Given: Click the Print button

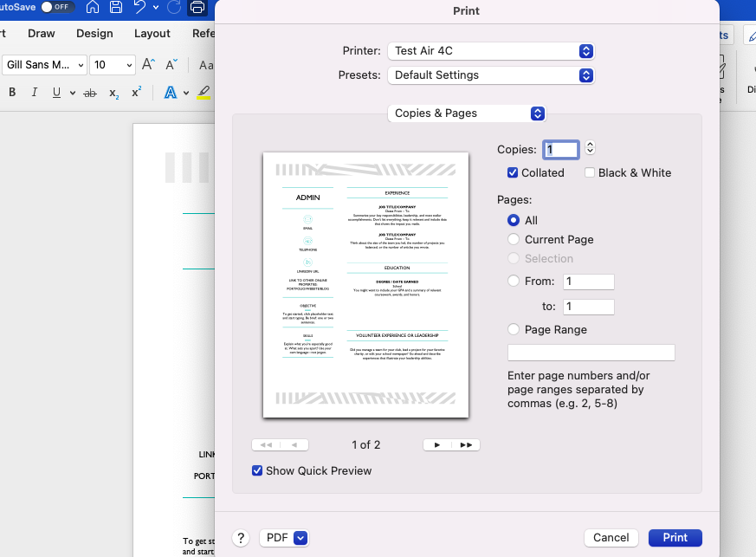Looking at the screenshot, I should (675, 537).
